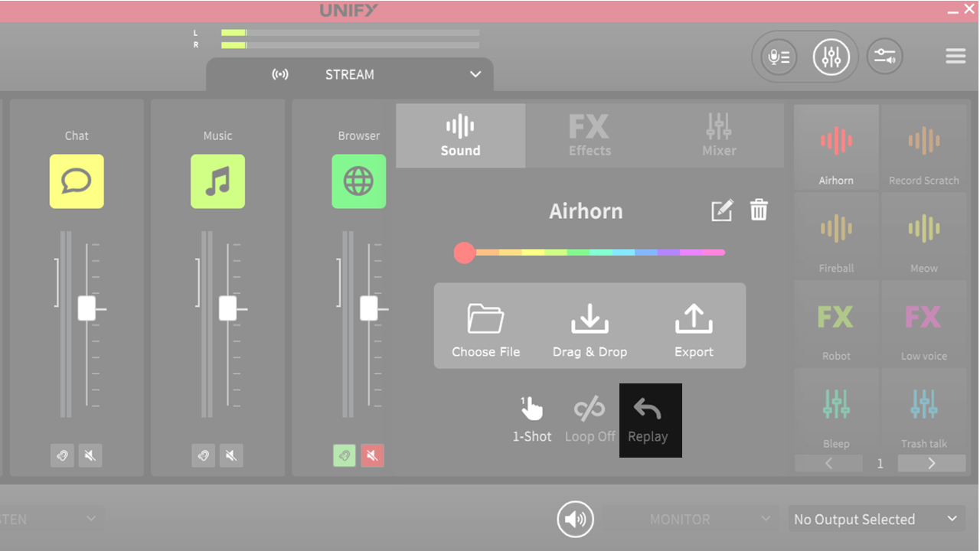980x551 pixels.
Task: Open the partially visible LISTEN dropdown
Action: (x=52, y=520)
